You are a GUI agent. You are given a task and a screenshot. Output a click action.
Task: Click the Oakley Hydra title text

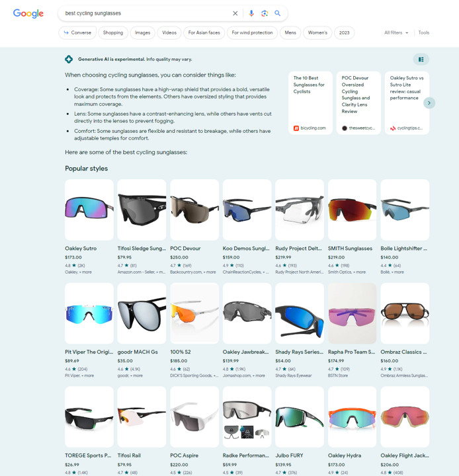click(345, 456)
